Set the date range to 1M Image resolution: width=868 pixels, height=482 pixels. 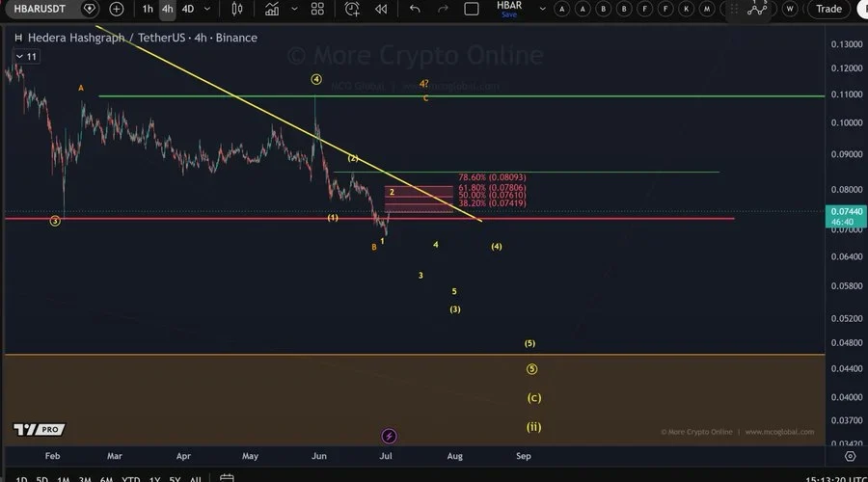[x=63, y=479]
